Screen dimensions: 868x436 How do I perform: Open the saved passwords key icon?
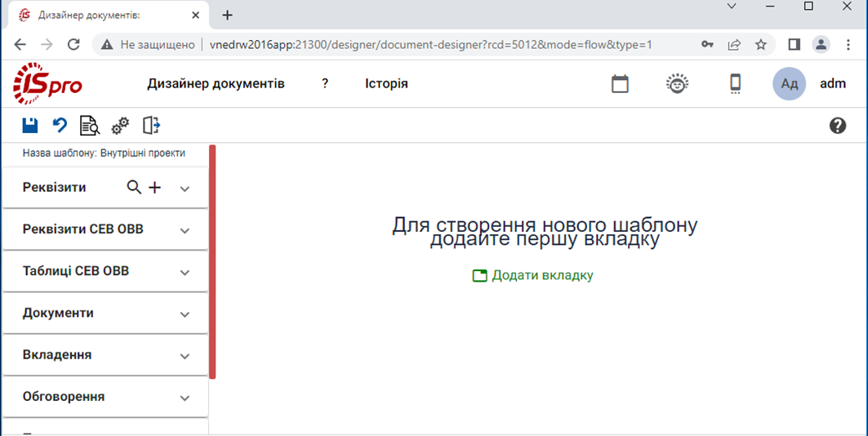707,44
